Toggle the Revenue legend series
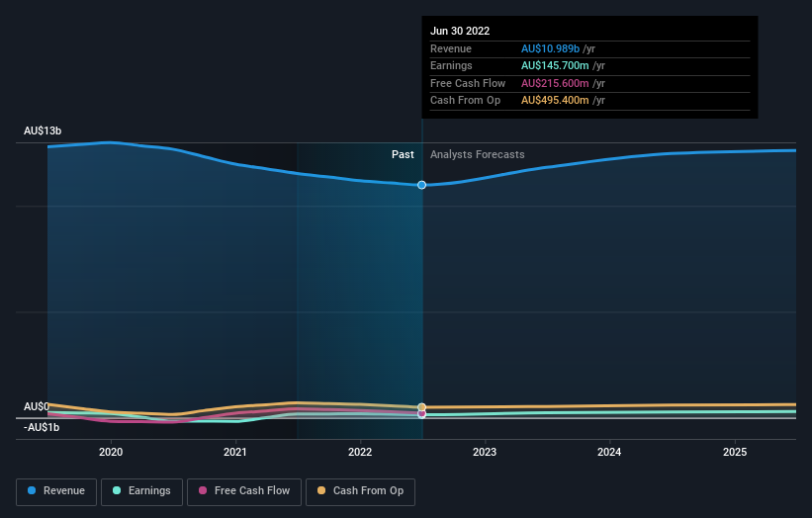Viewport: 812px width, 518px height. (56, 491)
